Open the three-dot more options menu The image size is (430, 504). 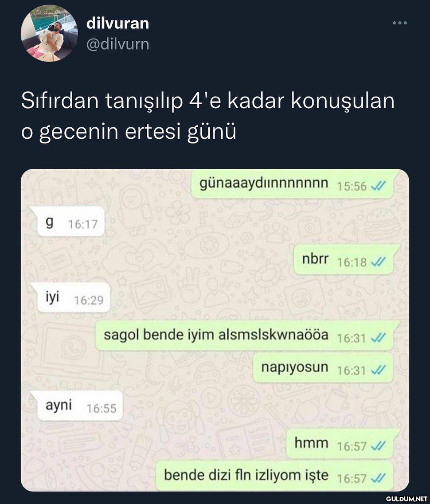400,23
